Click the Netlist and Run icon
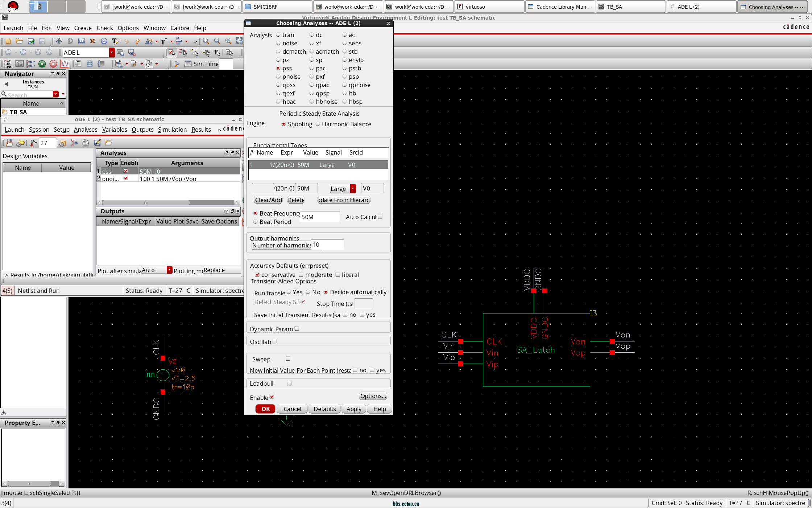Screen dimensions: 812x508 coord(31,64)
